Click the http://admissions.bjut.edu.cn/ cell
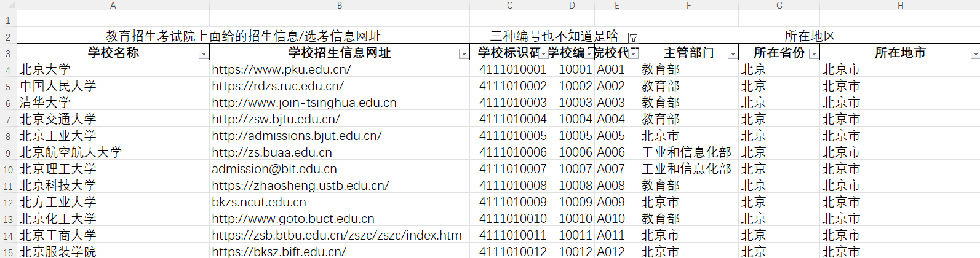 (x=340, y=136)
